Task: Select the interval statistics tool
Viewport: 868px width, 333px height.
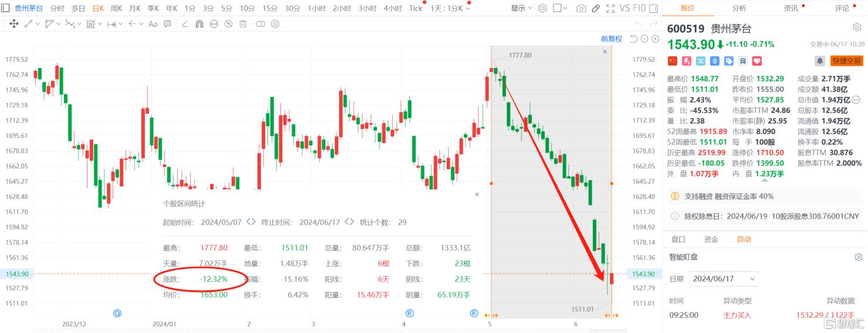Action: (x=91, y=24)
